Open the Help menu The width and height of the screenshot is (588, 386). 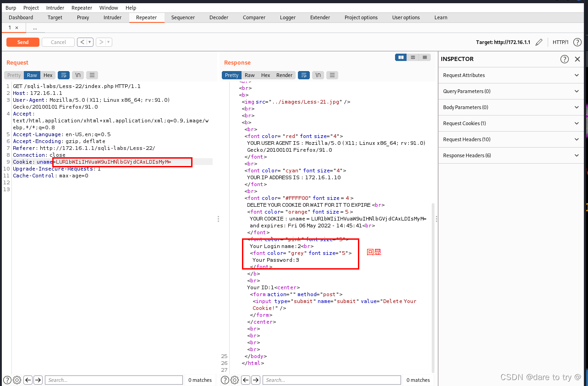pos(131,8)
